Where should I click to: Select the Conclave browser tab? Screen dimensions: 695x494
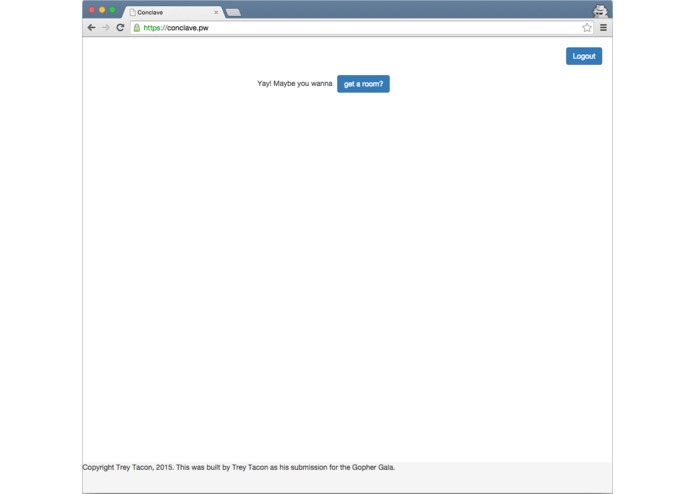click(173, 12)
